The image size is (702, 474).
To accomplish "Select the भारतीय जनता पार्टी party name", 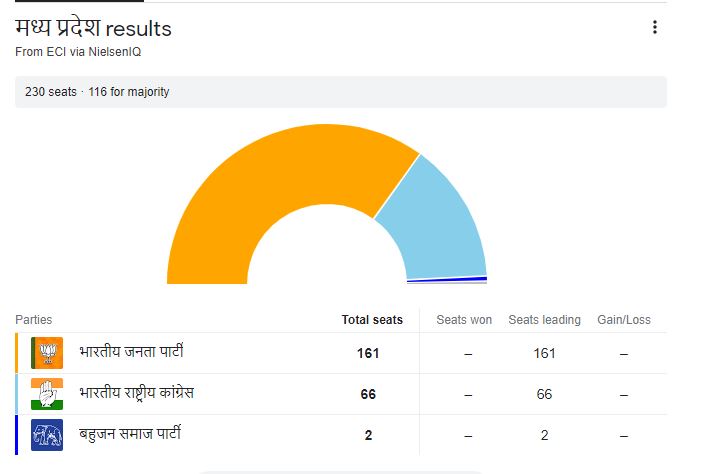I will point(131,352).
